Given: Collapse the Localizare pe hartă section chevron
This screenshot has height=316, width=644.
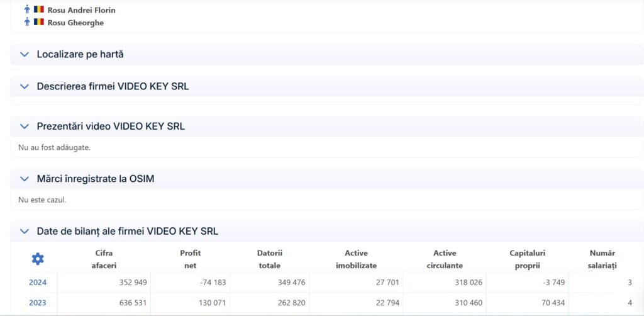Looking at the screenshot, I should [25, 55].
